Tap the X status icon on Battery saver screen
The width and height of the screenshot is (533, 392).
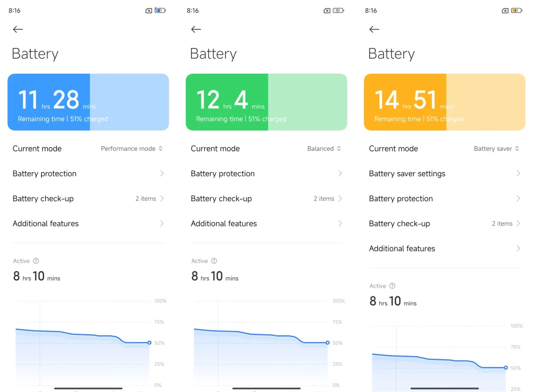505,11
